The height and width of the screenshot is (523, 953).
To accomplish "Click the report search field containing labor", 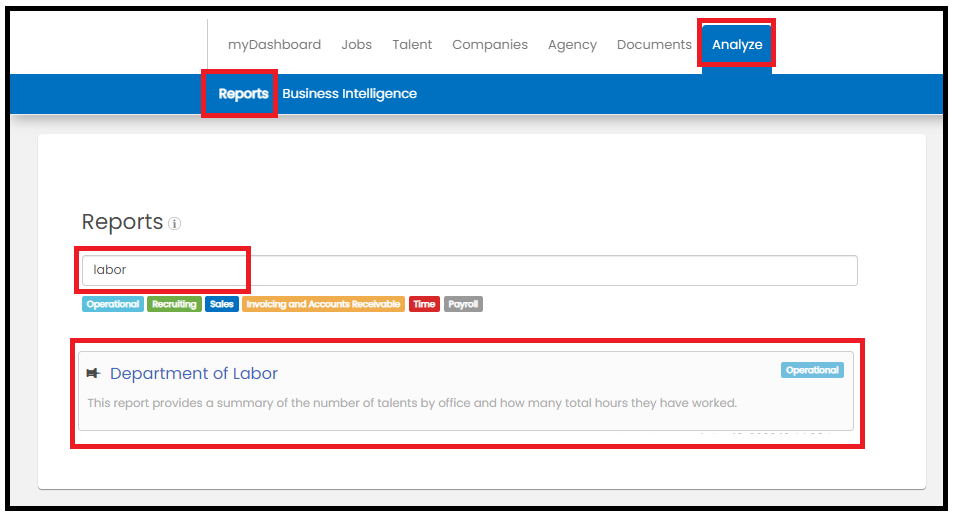I will 469,270.
